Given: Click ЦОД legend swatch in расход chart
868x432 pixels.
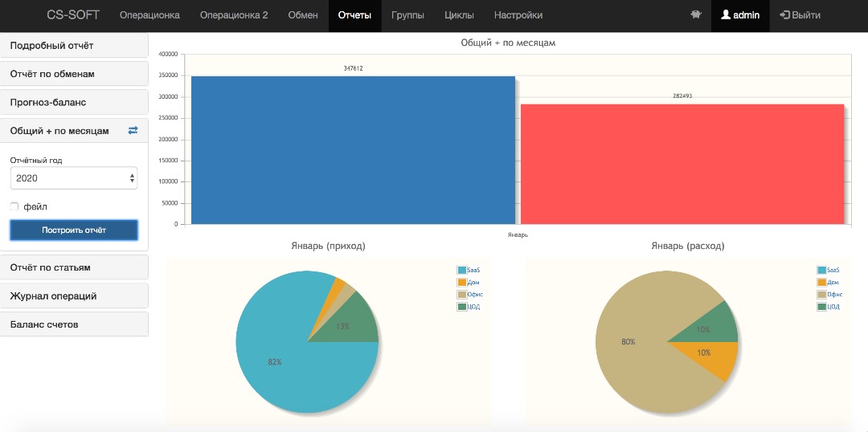Looking at the screenshot, I should pyautogui.click(x=821, y=307).
